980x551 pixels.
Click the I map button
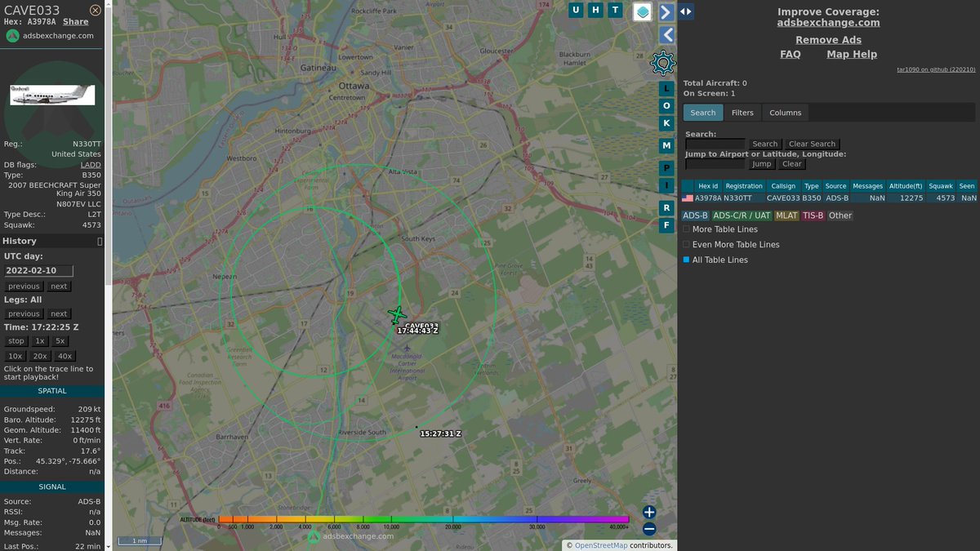click(x=666, y=185)
